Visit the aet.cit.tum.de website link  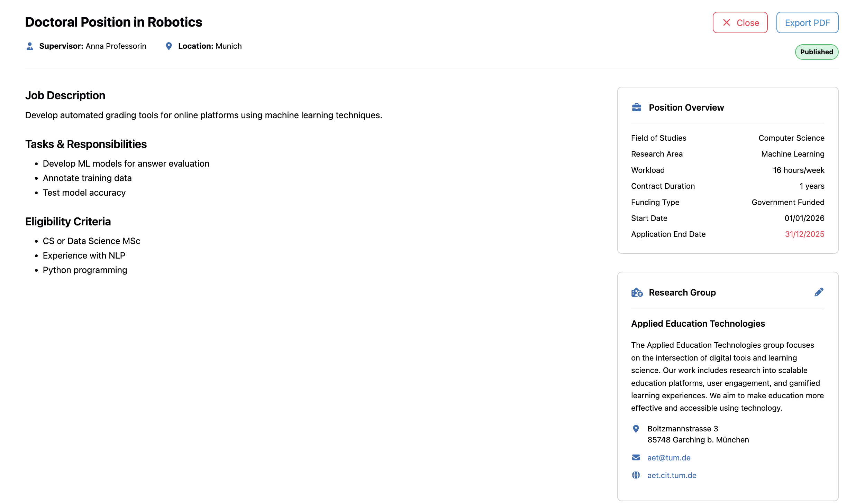[x=672, y=475]
